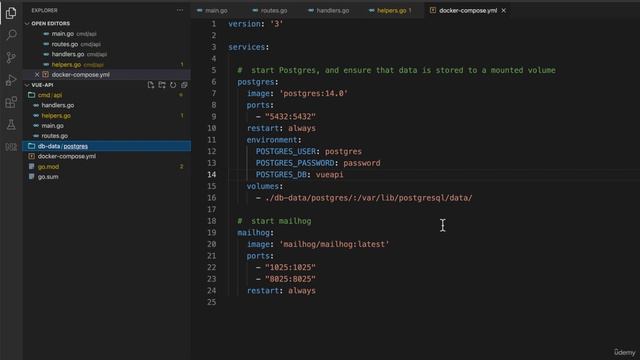Switch to the helpers.go tab

[x=391, y=11]
